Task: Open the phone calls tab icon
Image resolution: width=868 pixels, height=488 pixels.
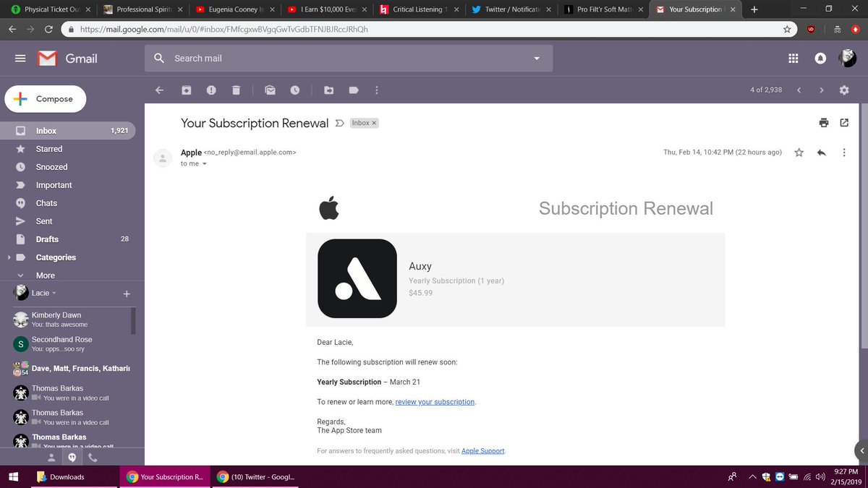Action: [x=93, y=458]
